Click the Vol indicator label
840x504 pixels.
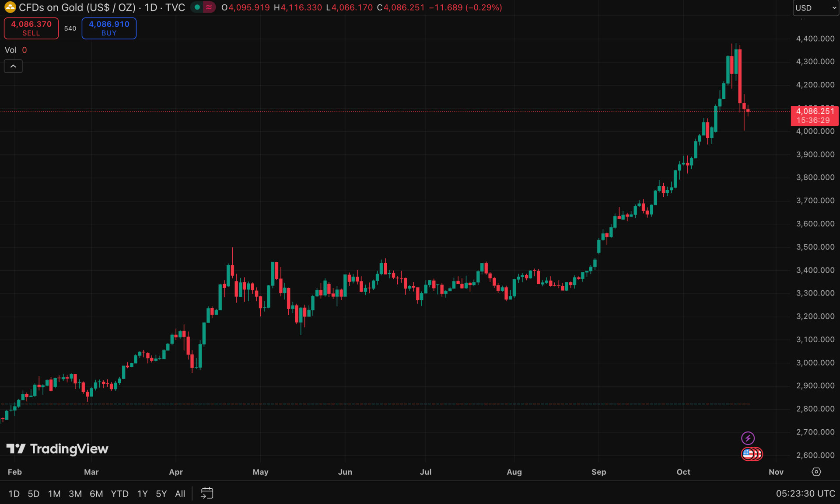10,50
